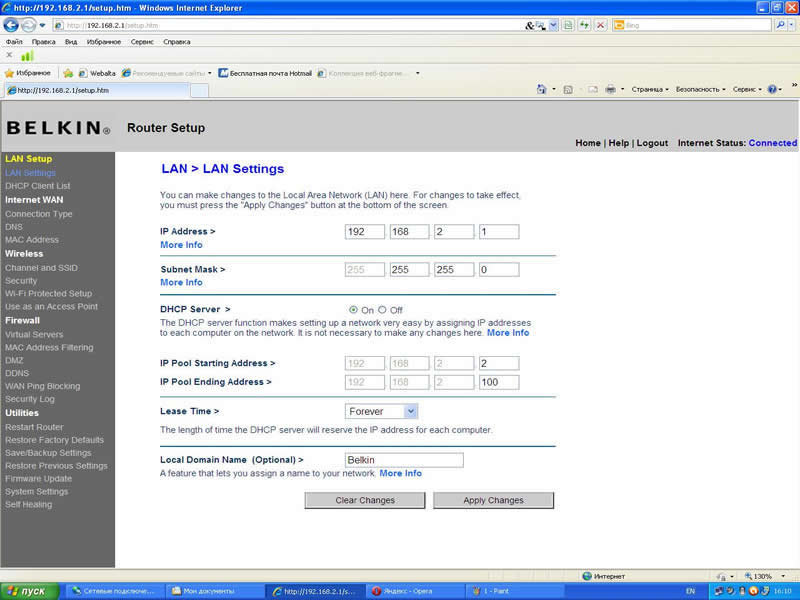Open the Favorites star button

coord(28,73)
